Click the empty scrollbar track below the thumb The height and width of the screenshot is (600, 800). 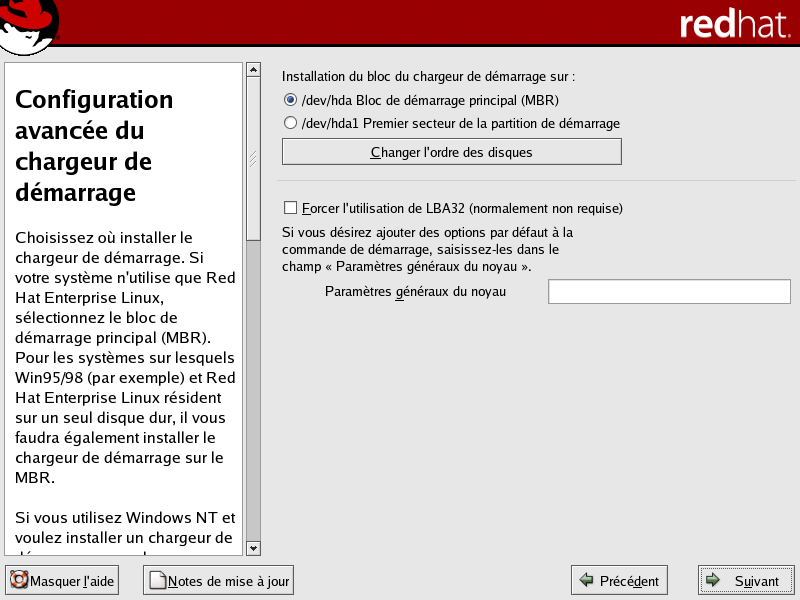pyautogui.click(x=253, y=400)
